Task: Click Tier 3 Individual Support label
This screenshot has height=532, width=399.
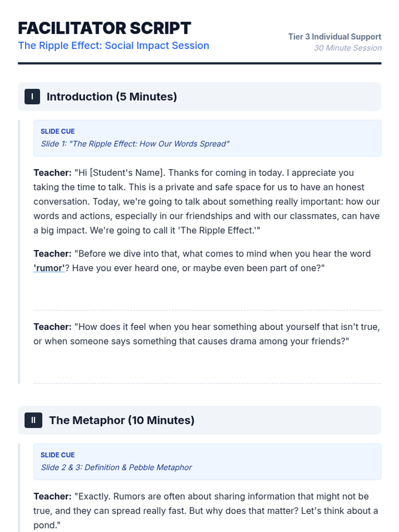Action: point(334,37)
